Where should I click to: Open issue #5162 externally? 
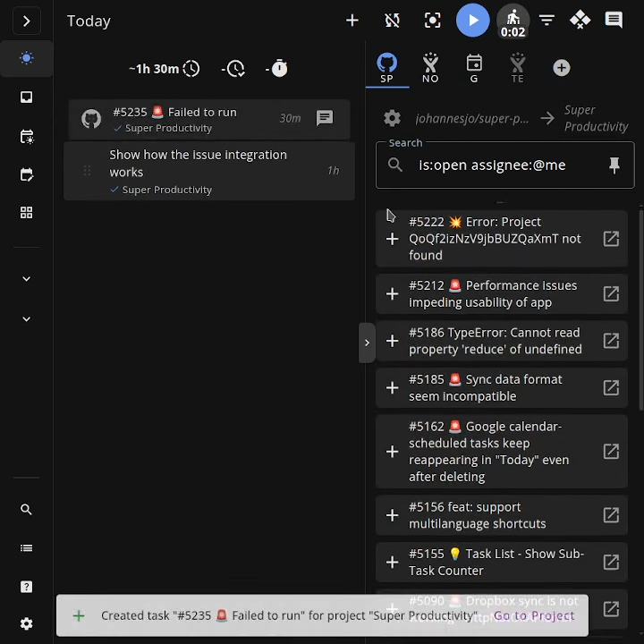pyautogui.click(x=611, y=452)
